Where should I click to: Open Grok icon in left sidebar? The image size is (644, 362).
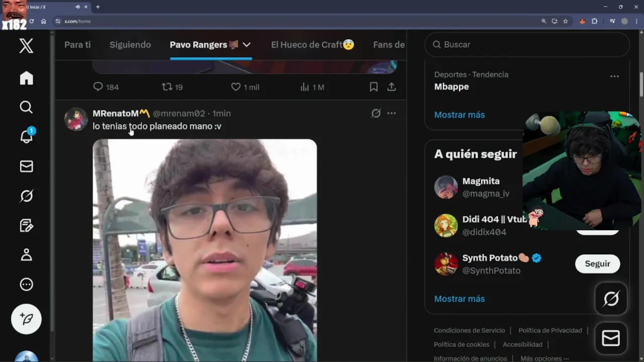click(x=26, y=196)
